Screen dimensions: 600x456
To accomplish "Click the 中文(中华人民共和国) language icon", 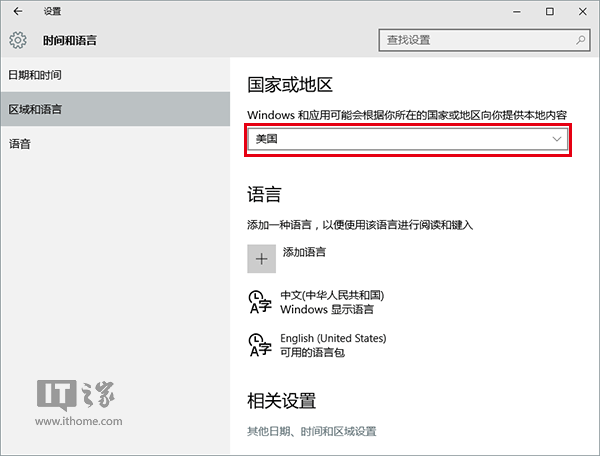I will pyautogui.click(x=260, y=302).
